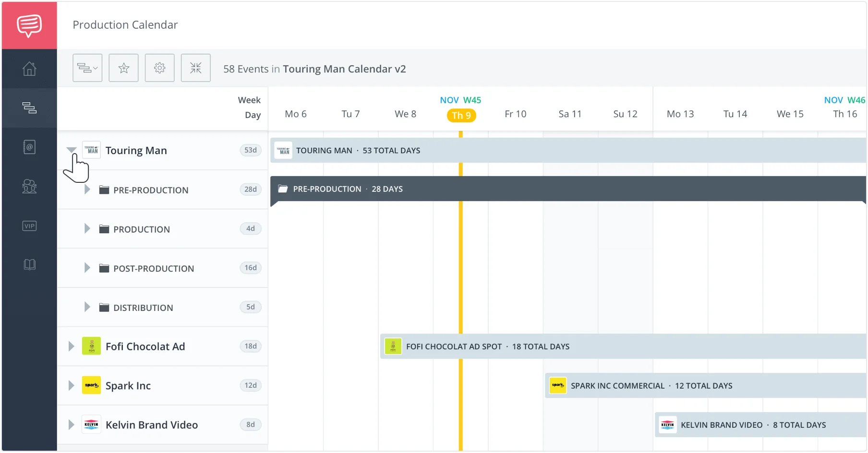Expand the Kelvin Brand Video project
The image size is (868, 453).
pyautogui.click(x=71, y=425)
